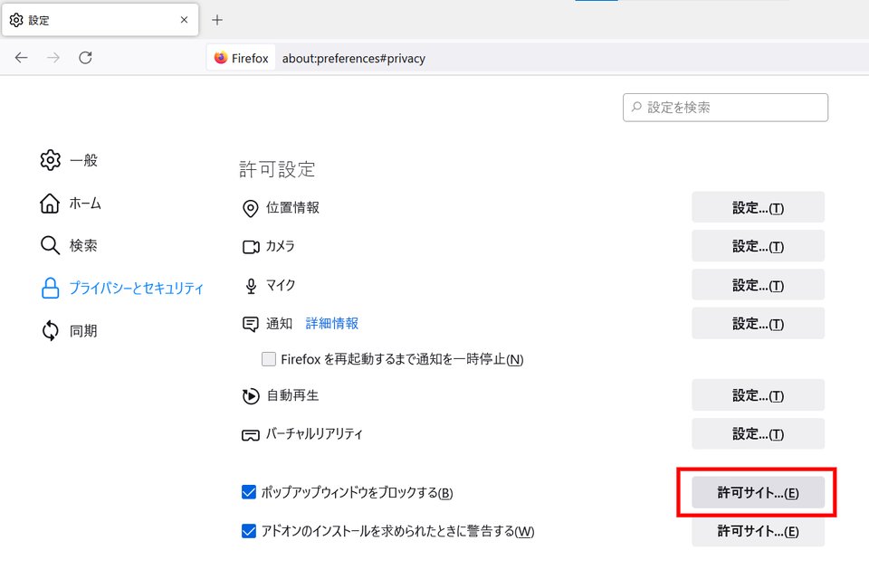869x588 pixels.
Task: Click the address bar URL about:preferences#privacy
Action: pyautogui.click(x=354, y=58)
